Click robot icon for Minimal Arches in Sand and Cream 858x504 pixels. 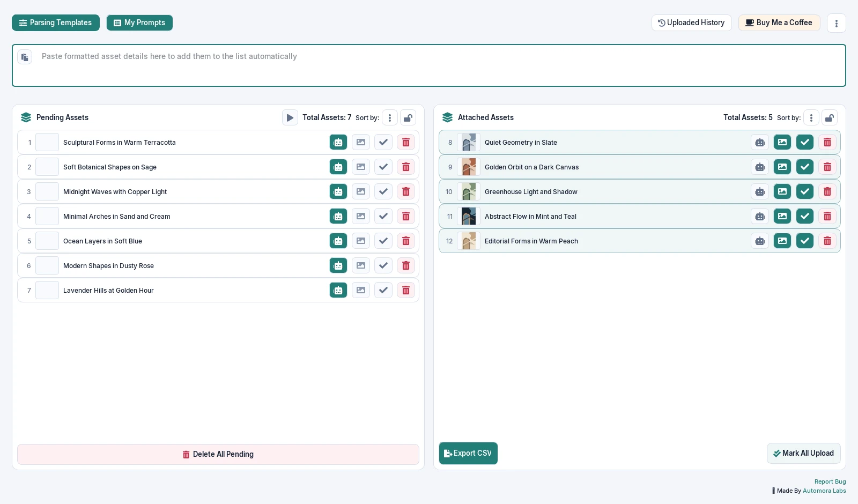pos(338,216)
